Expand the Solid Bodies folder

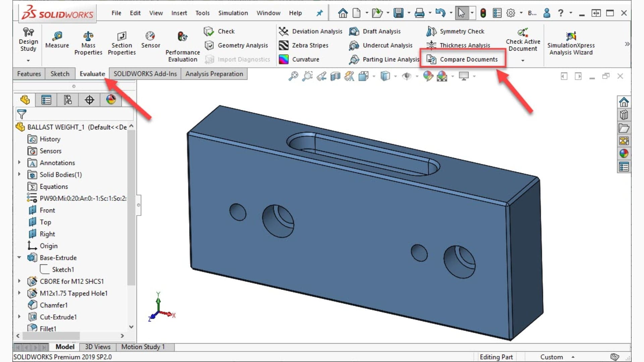point(19,174)
